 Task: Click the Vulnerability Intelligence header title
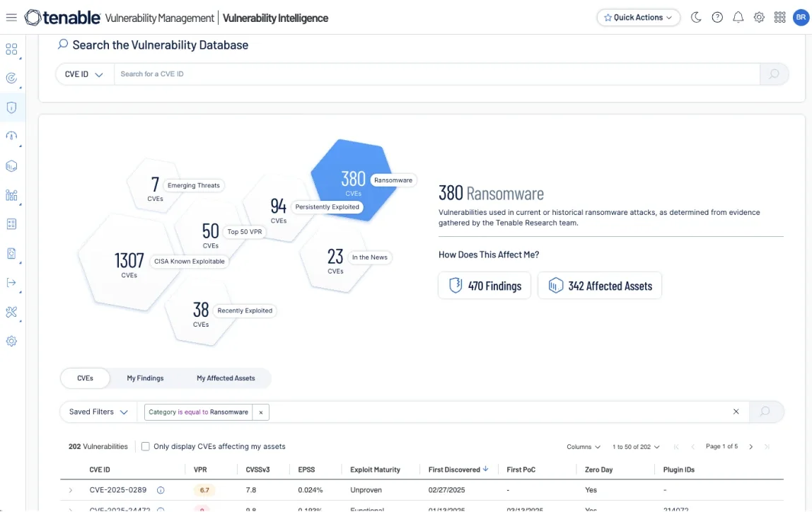coord(276,18)
